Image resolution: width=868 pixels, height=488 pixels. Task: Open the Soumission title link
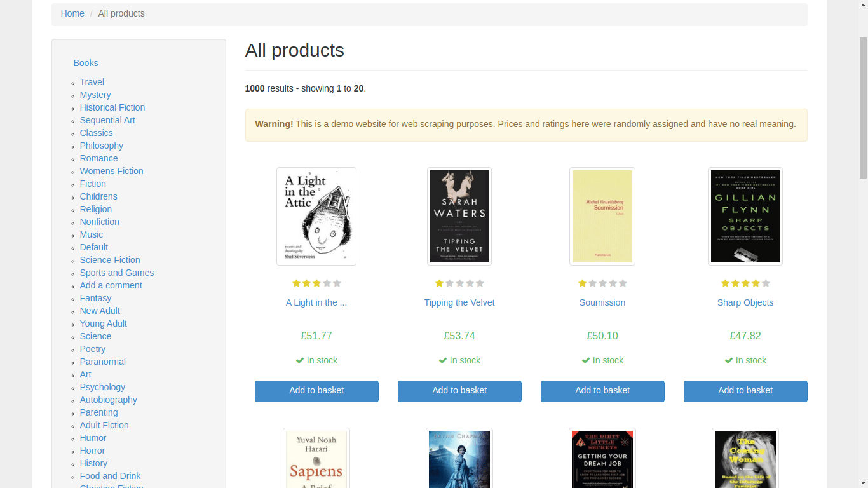click(602, 302)
